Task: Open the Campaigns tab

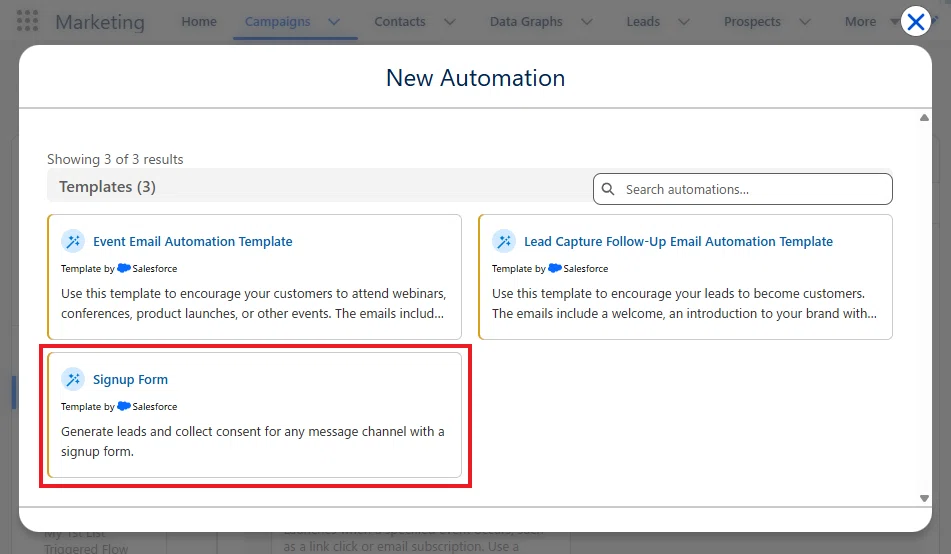Action: [277, 21]
